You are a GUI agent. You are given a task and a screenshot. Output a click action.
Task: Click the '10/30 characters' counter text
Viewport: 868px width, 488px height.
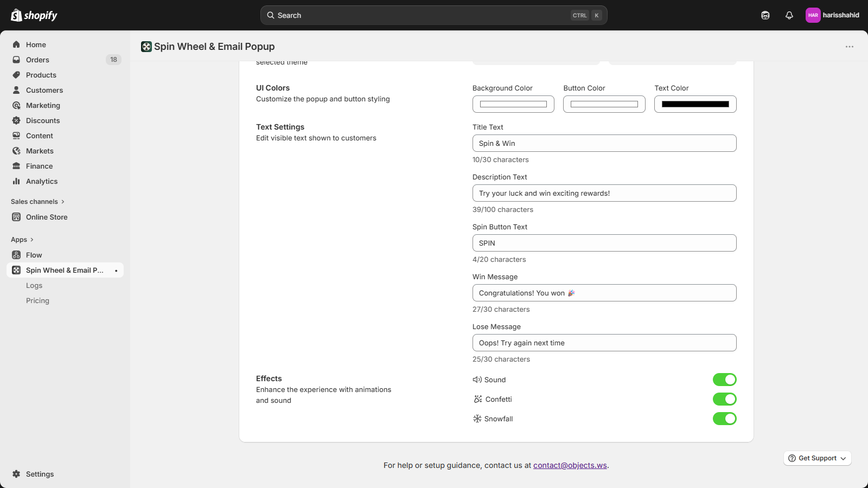501,159
